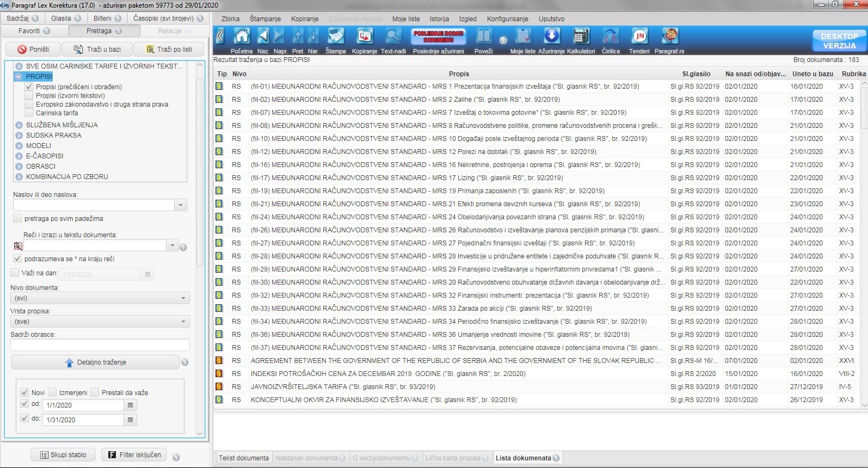
Task: Open the Paragraf.rs website icon
Action: click(669, 37)
